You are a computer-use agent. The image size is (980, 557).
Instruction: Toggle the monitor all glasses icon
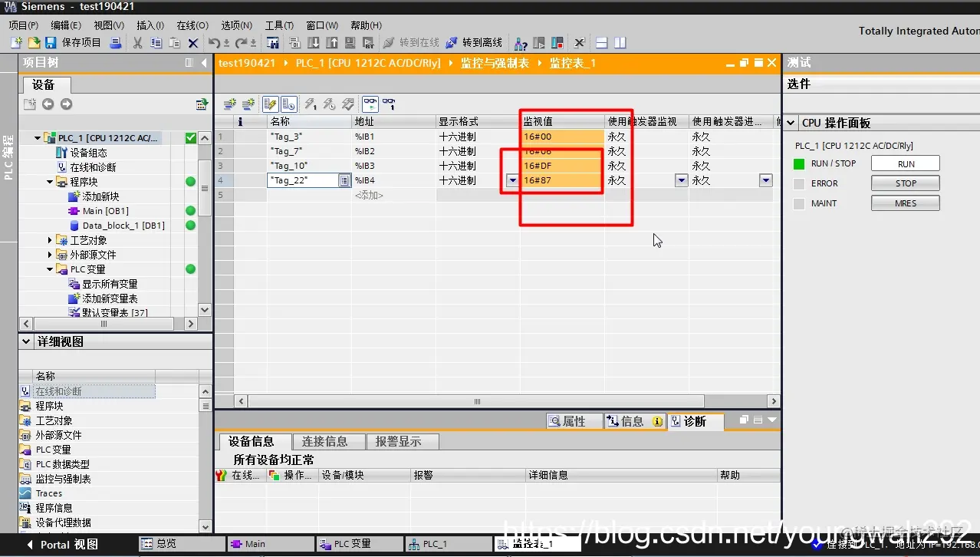(x=370, y=104)
